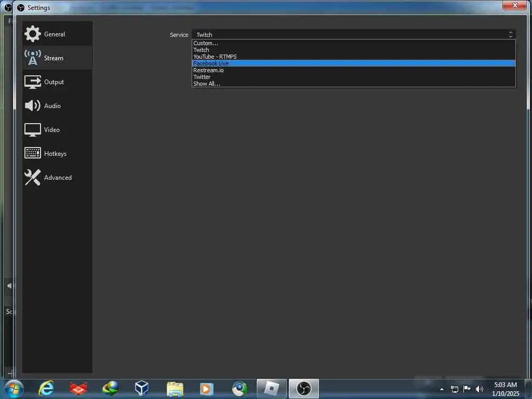The image size is (532, 399).
Task: Select Restream.io in the service list
Action: point(353,70)
